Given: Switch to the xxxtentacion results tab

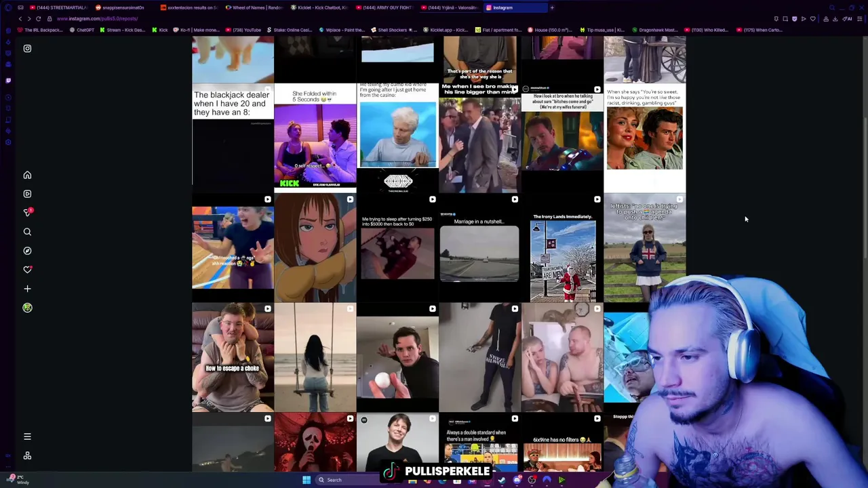Looking at the screenshot, I should pos(188,7).
